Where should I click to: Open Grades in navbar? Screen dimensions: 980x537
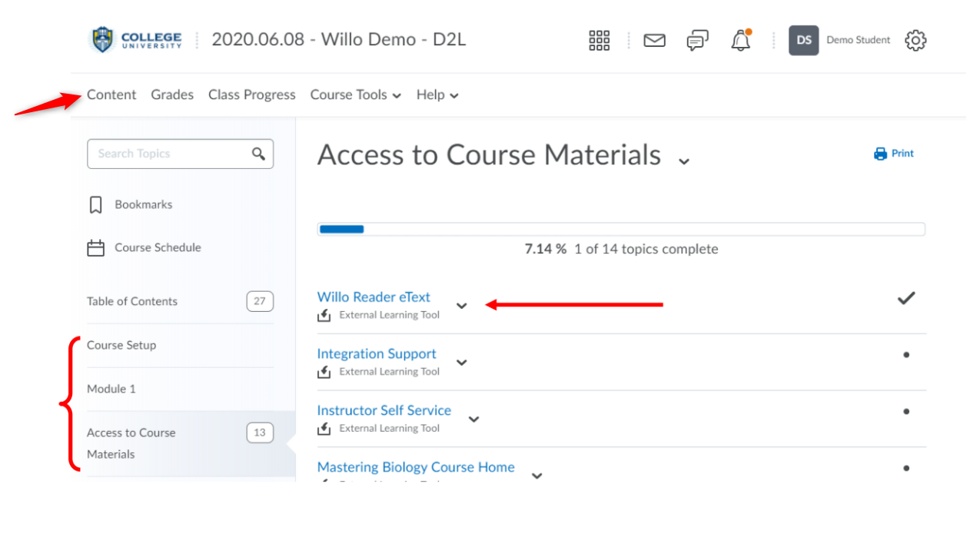[172, 95]
